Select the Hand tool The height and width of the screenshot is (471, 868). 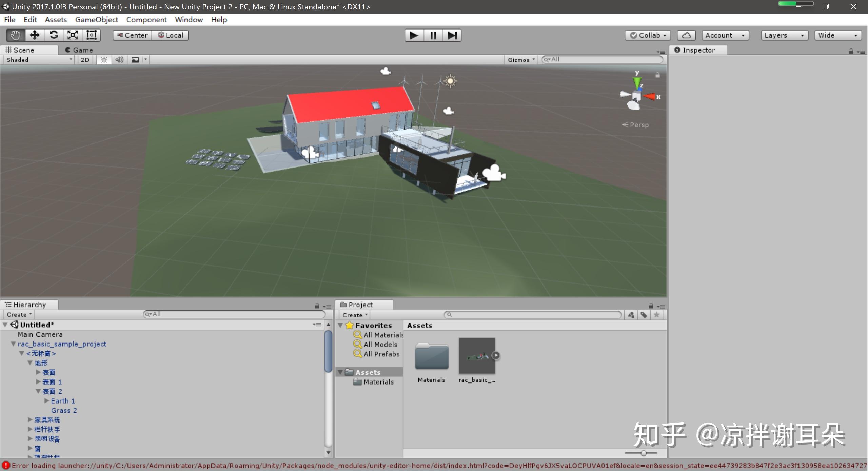15,35
